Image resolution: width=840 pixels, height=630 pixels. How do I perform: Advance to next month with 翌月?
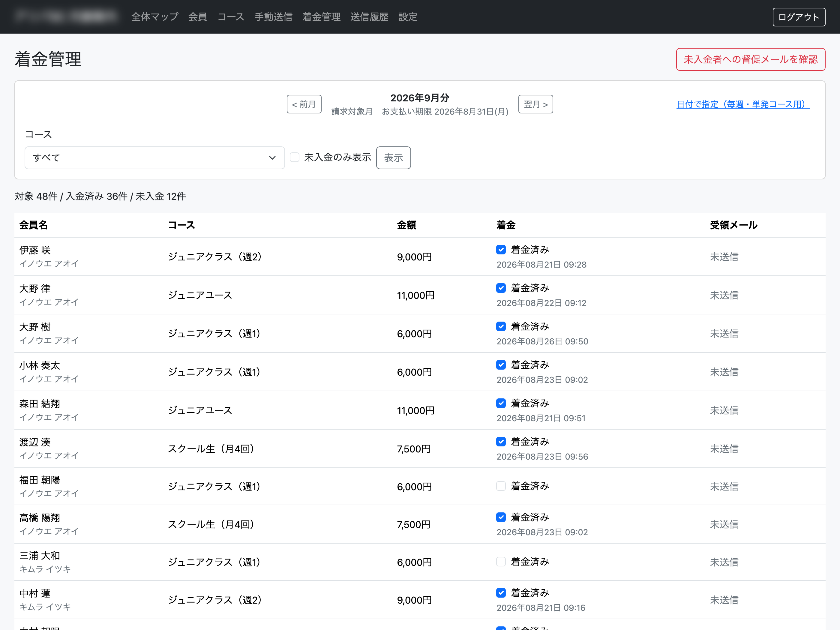click(x=535, y=104)
